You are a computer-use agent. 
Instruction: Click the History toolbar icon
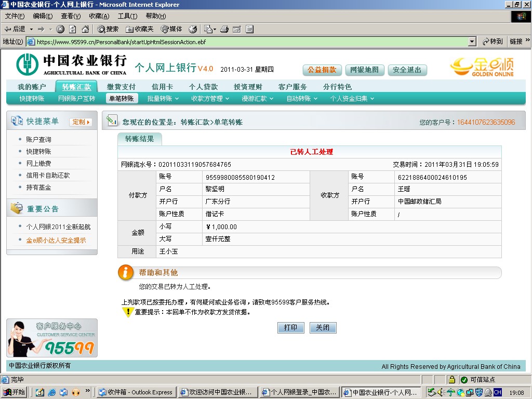point(193,29)
